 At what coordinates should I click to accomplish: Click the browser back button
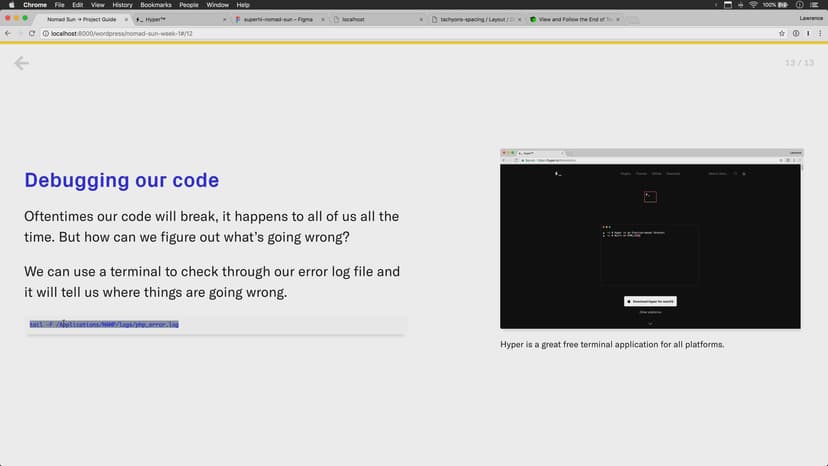7,33
